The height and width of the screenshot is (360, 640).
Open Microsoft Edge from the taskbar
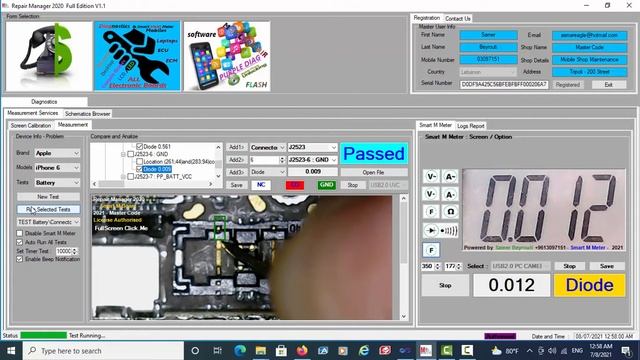pos(240,351)
